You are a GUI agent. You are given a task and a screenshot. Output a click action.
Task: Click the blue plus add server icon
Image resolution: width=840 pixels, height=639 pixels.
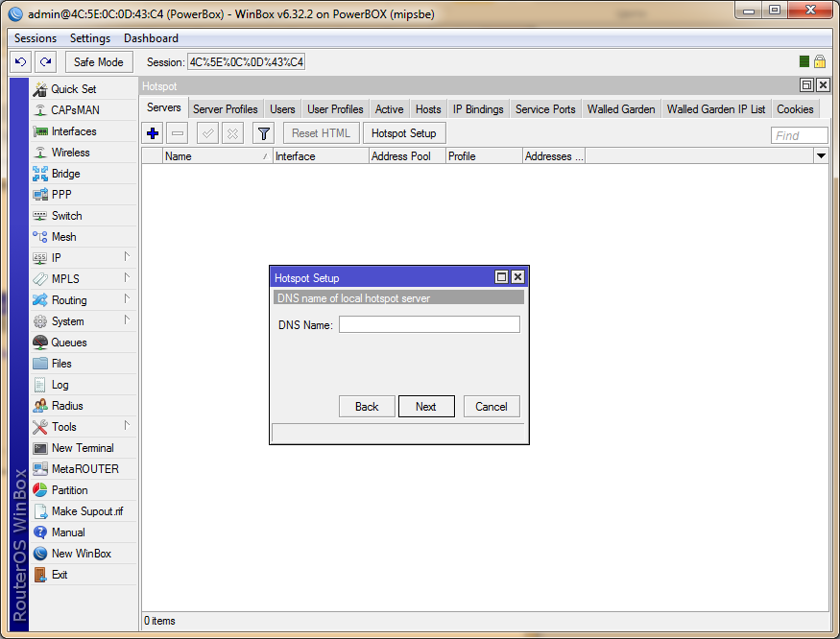coord(153,133)
